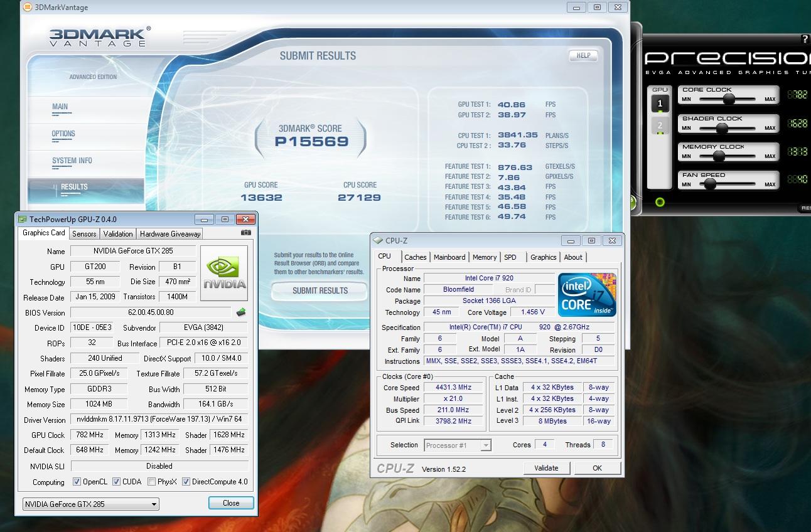811x532 pixels.
Task: Adjust the Memory Clock slider knob
Action: click(719, 156)
